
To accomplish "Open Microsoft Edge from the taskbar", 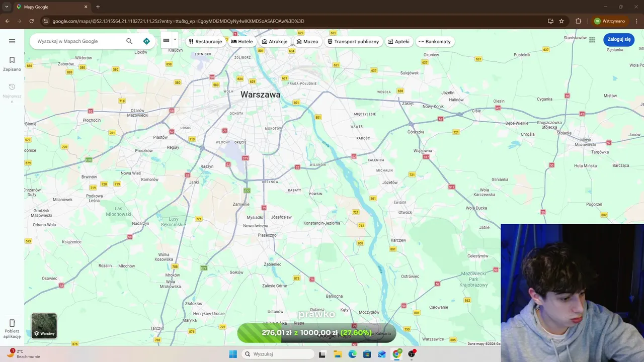I will tap(352, 354).
